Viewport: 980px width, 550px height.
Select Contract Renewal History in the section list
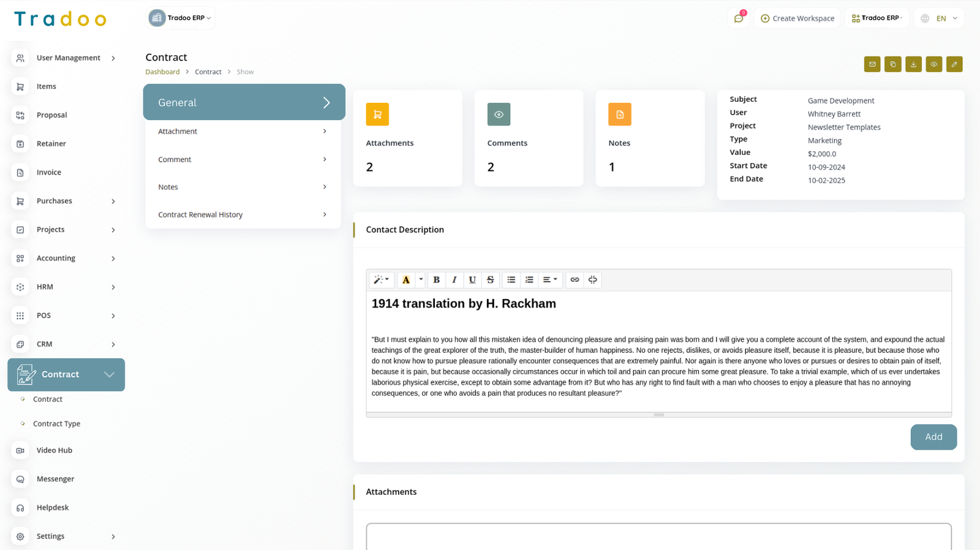(243, 215)
